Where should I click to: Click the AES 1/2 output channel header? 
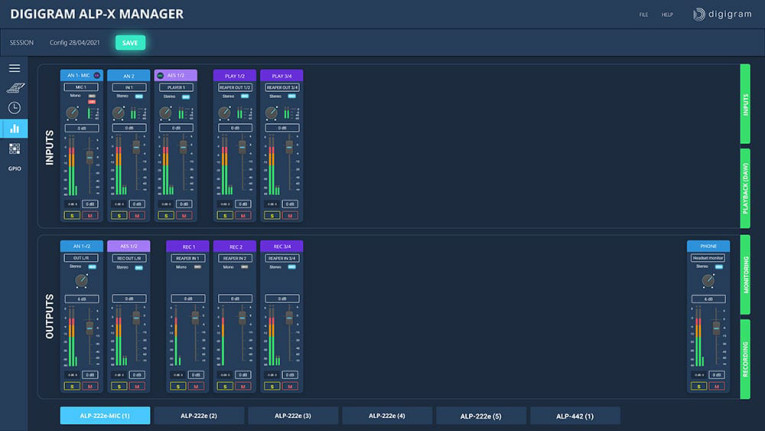coord(129,246)
